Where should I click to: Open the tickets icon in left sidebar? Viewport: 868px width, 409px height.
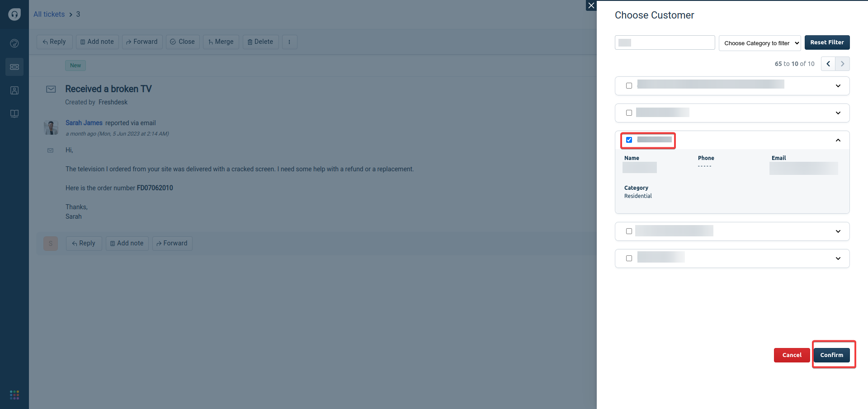14,67
